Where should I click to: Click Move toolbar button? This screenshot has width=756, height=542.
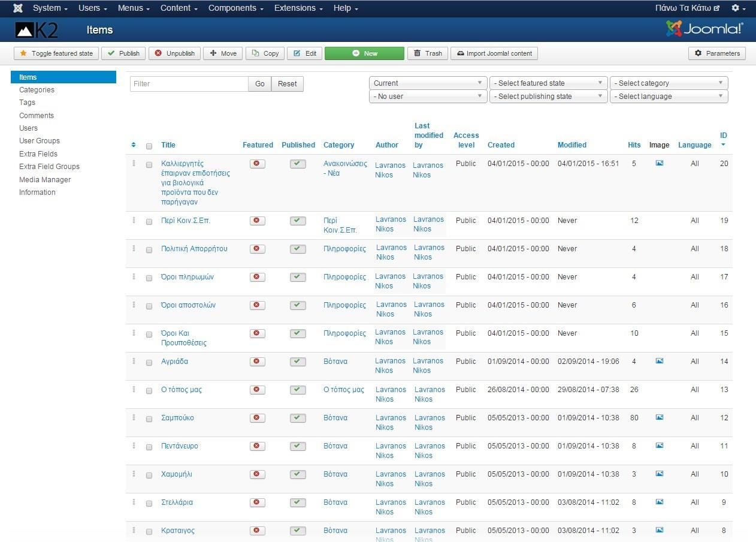point(223,53)
